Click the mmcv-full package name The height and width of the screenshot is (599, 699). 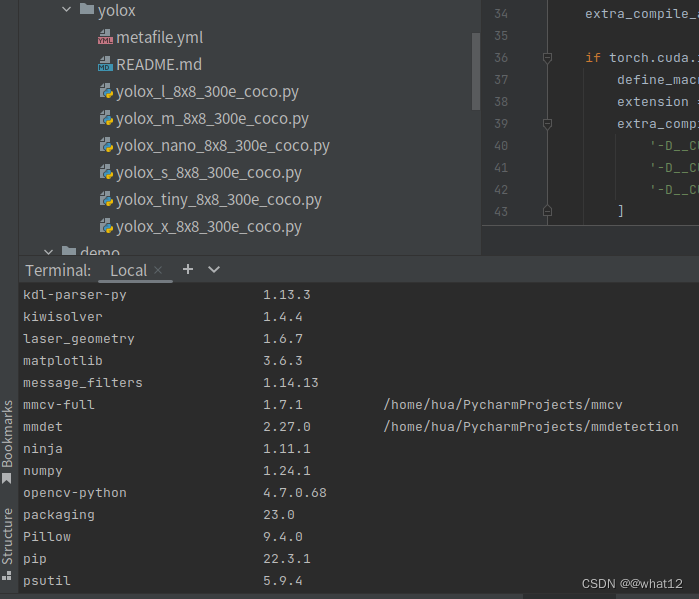[59, 405]
